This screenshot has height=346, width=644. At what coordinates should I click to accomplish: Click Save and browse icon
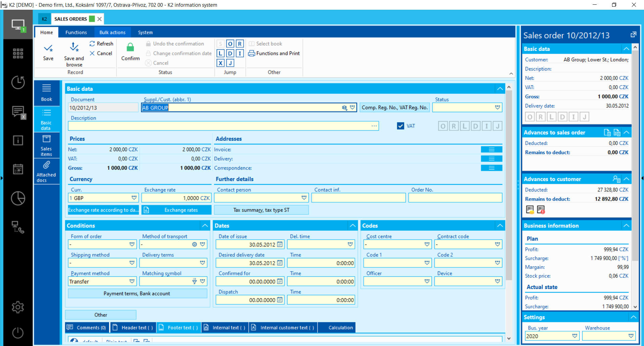[x=74, y=47]
